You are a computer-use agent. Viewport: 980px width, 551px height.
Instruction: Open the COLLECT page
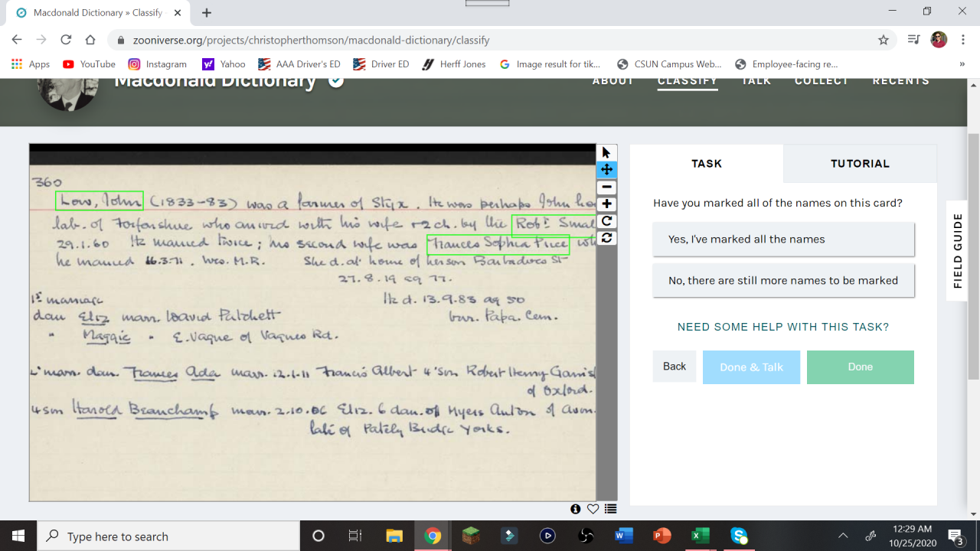(822, 81)
